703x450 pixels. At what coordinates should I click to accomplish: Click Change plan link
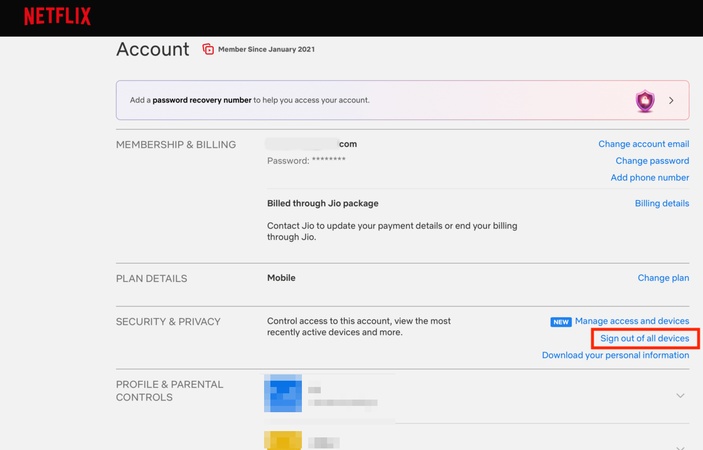663,278
